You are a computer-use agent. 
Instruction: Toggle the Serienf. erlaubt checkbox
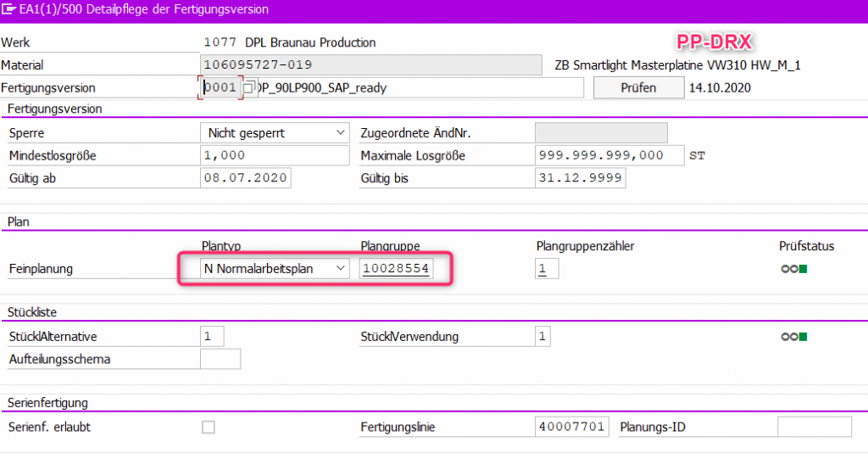209,428
